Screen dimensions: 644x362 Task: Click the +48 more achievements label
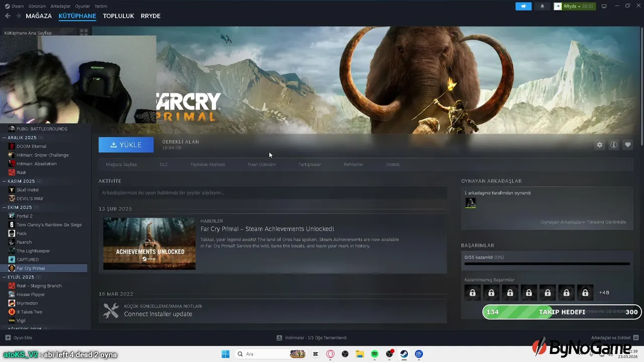604,293
